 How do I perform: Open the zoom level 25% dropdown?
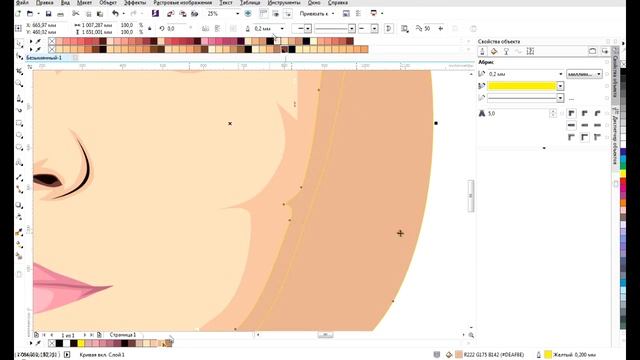point(237,13)
